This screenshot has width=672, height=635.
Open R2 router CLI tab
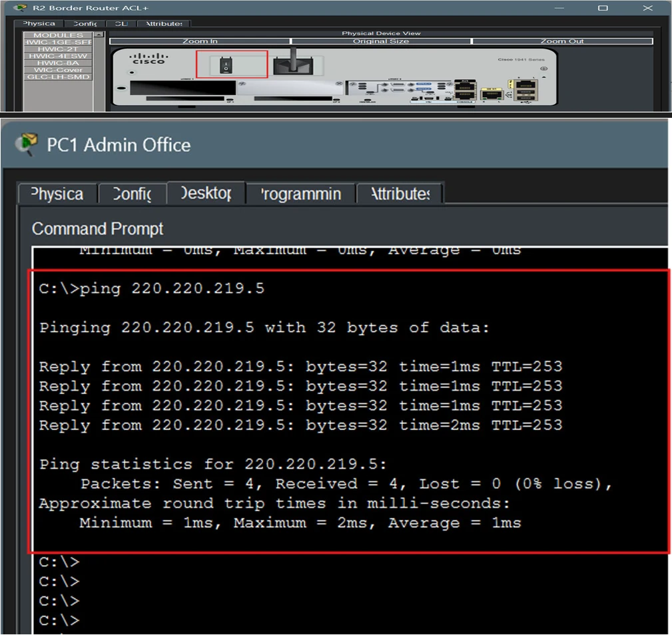pos(121,23)
